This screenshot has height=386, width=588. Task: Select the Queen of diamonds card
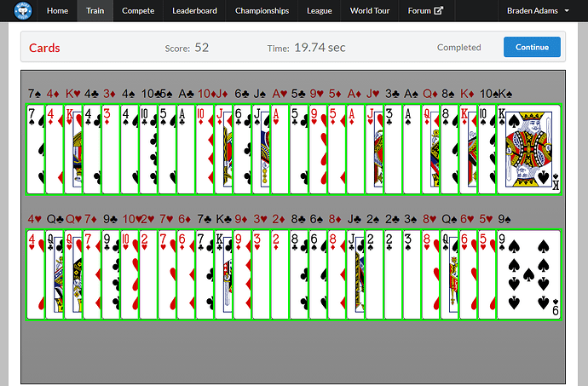430,149
